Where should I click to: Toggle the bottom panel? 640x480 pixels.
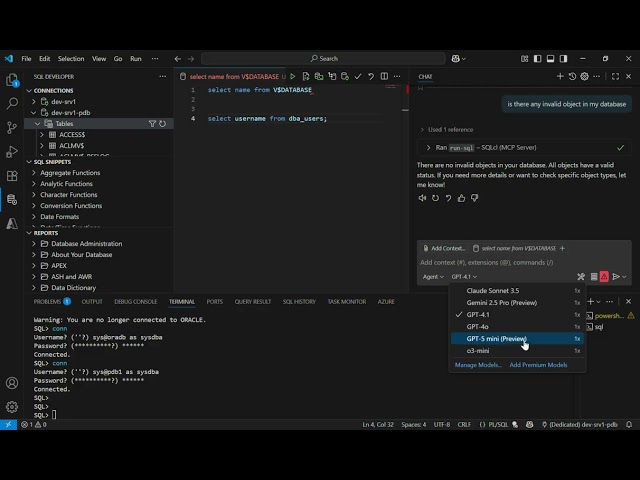pyautogui.click(x=551, y=59)
